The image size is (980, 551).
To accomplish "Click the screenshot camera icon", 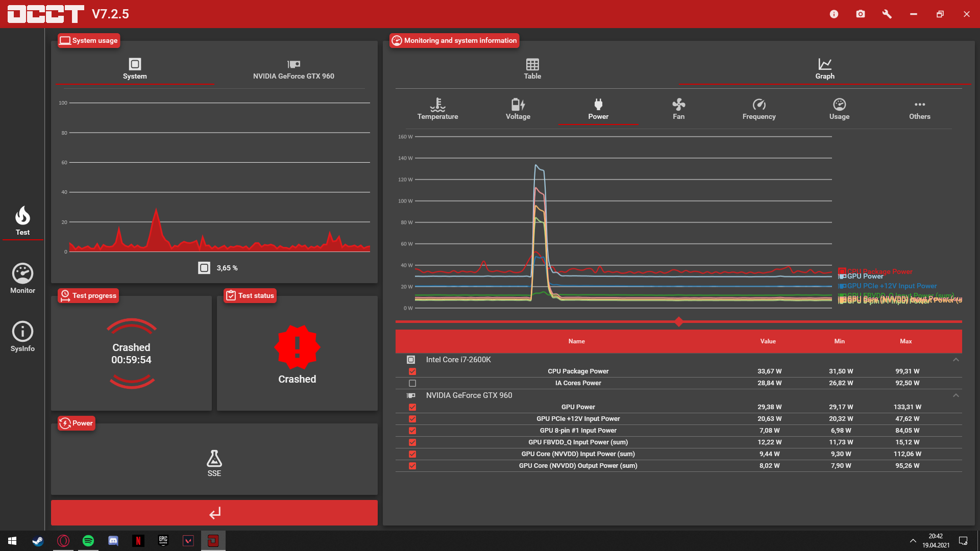I will pyautogui.click(x=861, y=14).
